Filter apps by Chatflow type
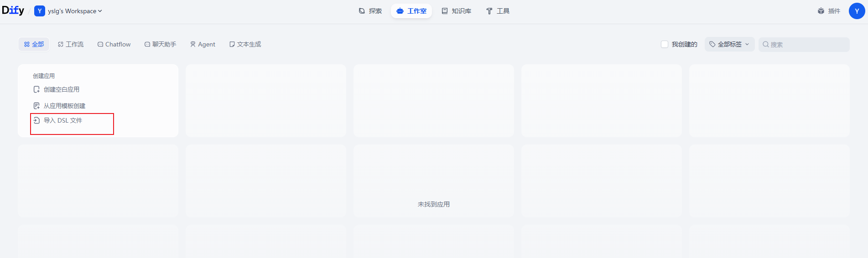Screen dimensions: 868x258 [114, 44]
